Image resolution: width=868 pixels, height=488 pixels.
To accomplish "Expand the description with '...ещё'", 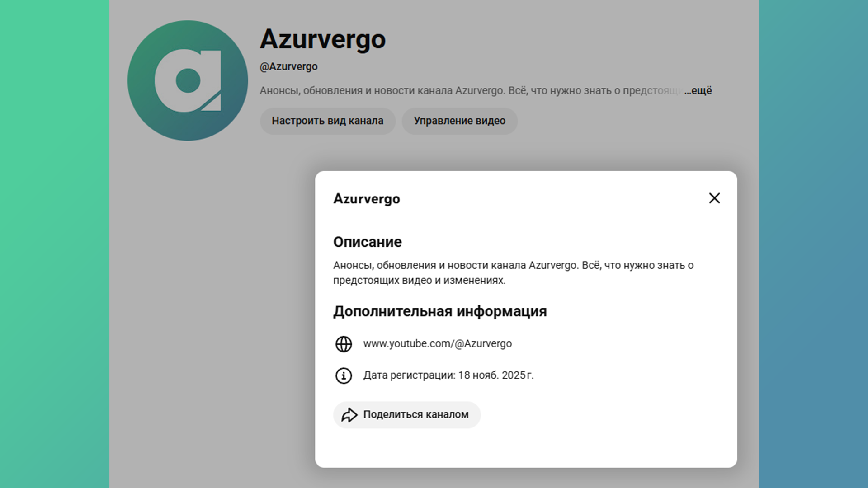I will (698, 90).
